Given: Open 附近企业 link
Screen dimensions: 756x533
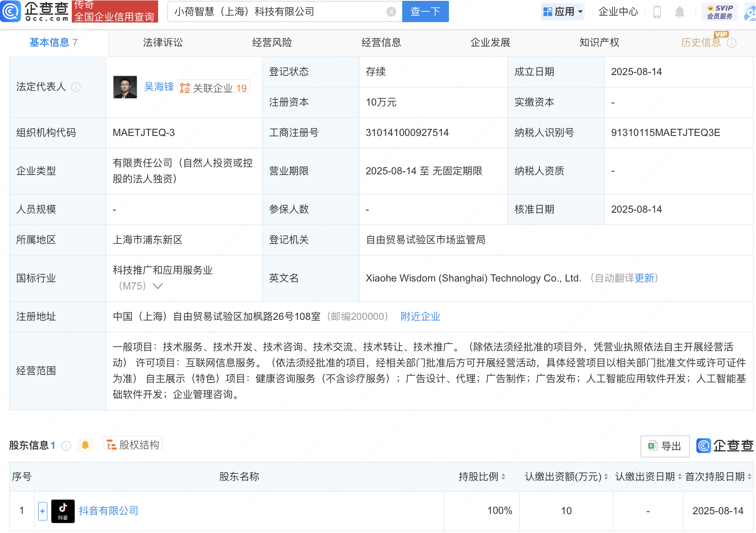Looking at the screenshot, I should coord(421,317).
